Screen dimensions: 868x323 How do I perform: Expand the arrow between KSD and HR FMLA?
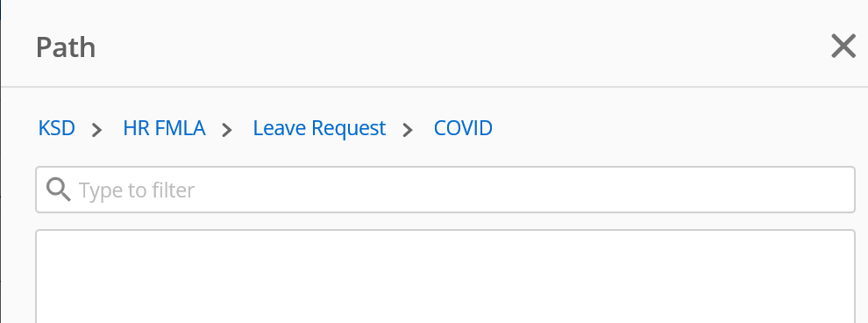coord(96,130)
